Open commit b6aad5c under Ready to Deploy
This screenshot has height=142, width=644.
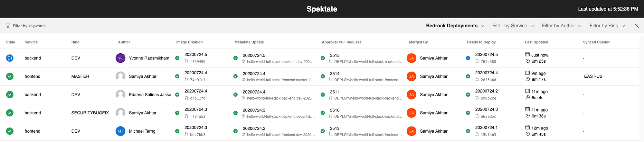pyautogui.click(x=488, y=117)
